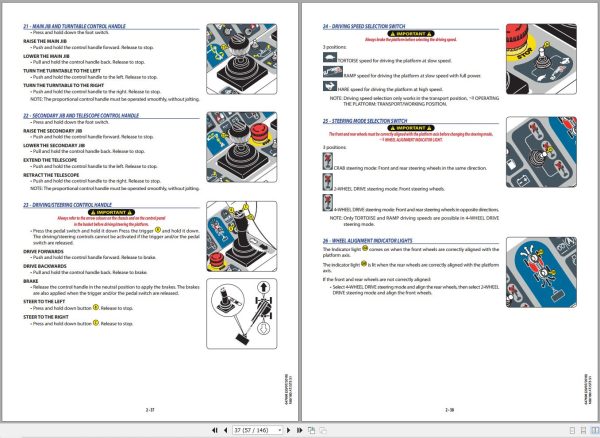Image resolution: width=600 pixels, height=438 pixels.
Task: Click IMPORTANT warning badge in section 25
Action: pyautogui.click(x=411, y=128)
